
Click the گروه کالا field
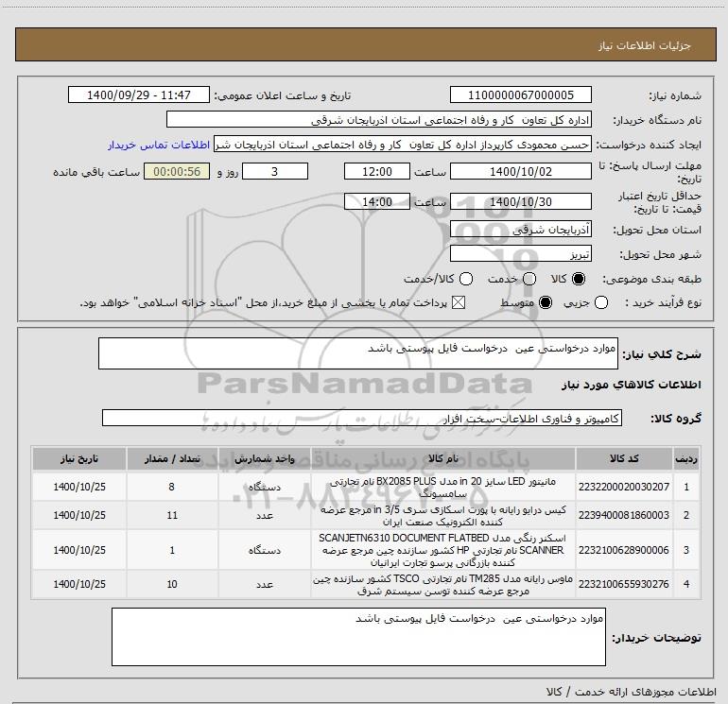[362, 418]
